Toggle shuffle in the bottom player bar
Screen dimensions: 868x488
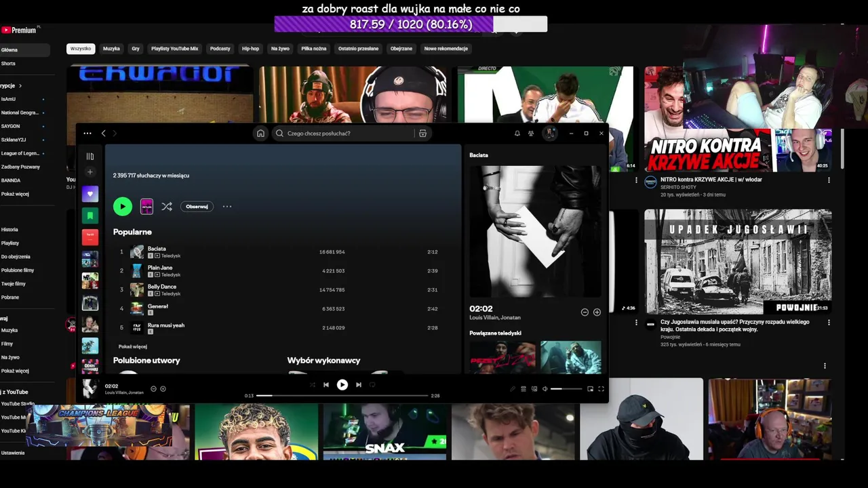tap(312, 385)
